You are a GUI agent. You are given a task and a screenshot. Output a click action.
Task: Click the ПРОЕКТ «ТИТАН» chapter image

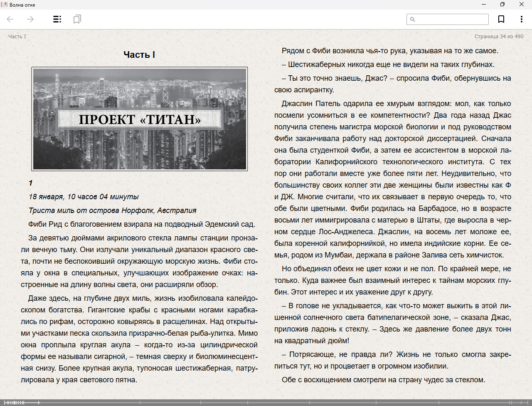(x=140, y=119)
